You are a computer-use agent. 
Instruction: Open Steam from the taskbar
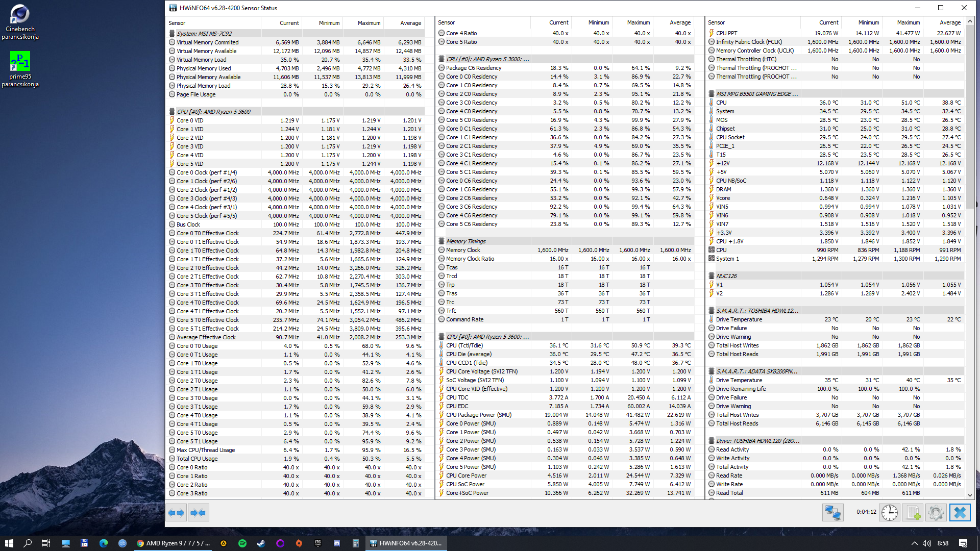pos(261,543)
